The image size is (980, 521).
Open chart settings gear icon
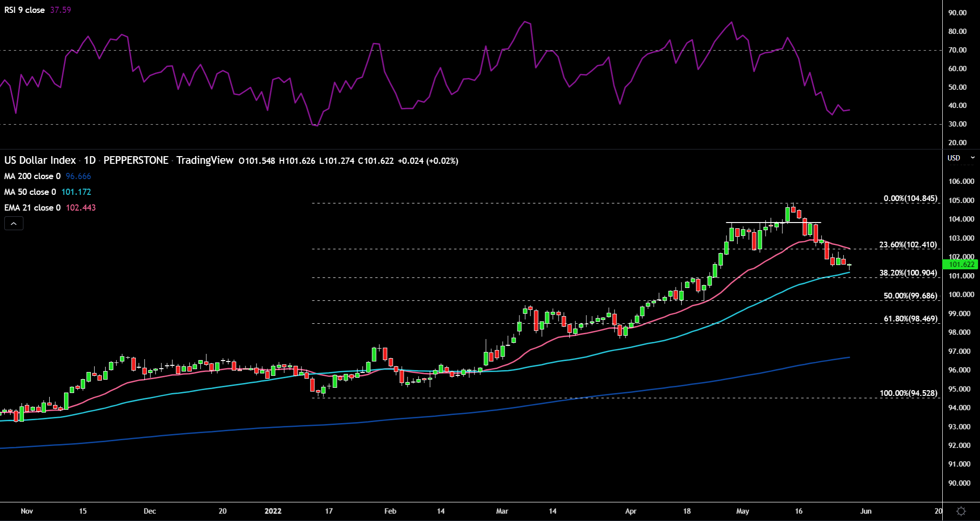961,511
